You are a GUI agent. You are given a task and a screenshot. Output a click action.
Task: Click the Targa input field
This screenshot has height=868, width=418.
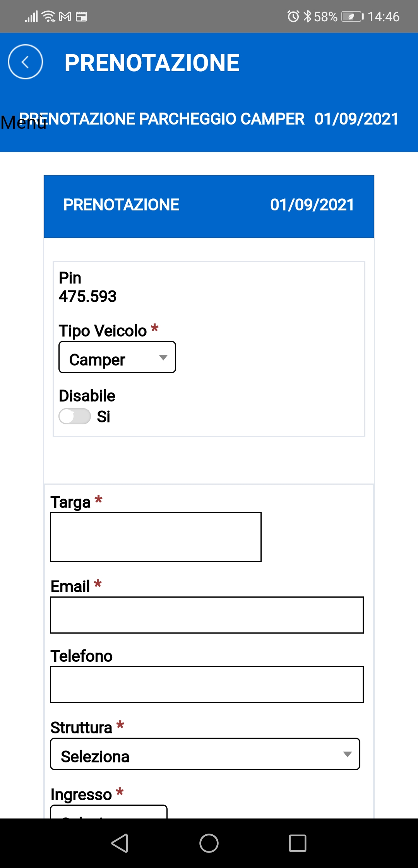click(x=156, y=537)
